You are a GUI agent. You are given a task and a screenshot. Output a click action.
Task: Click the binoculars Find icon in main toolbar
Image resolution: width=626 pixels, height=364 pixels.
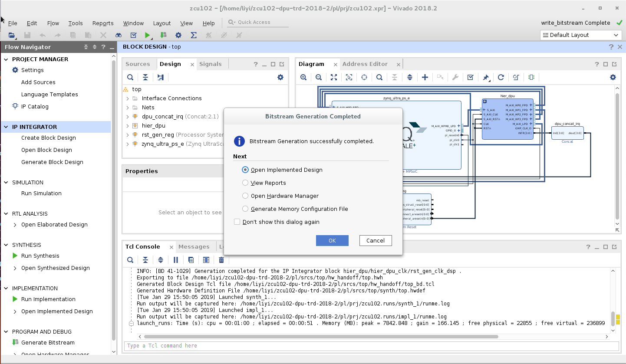(119, 35)
